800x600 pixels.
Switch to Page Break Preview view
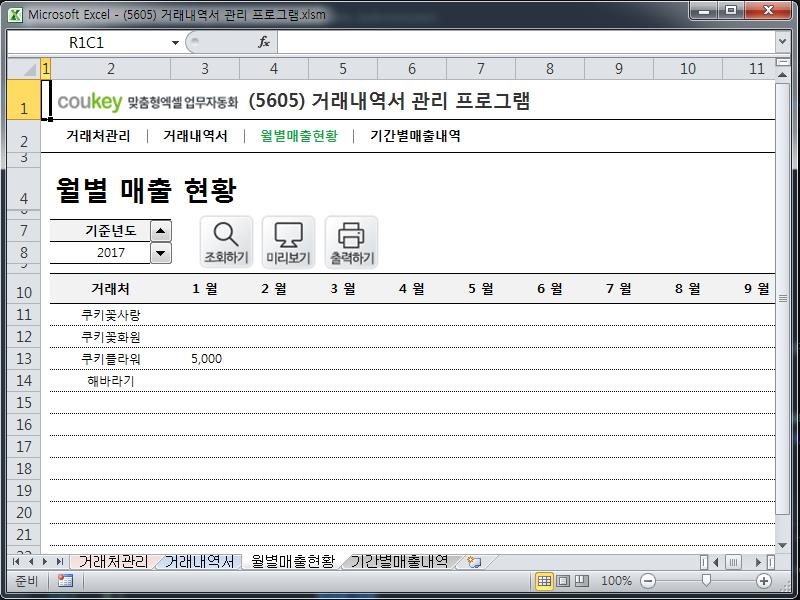[582, 581]
